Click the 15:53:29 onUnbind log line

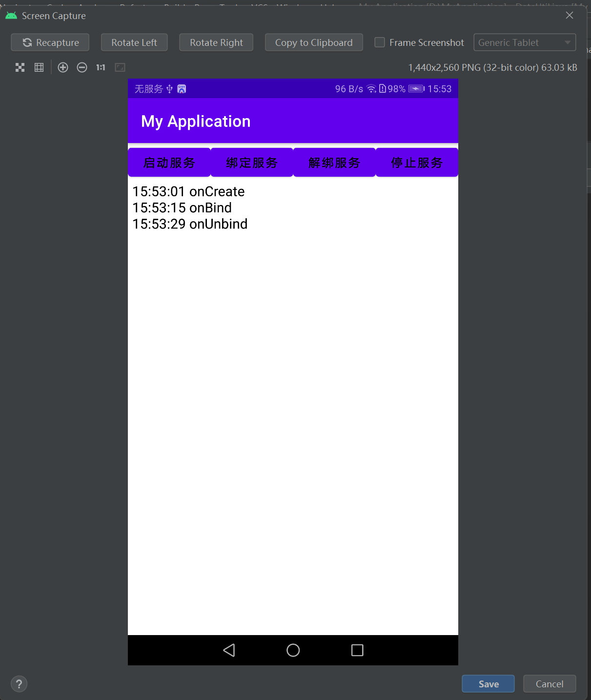pos(190,224)
